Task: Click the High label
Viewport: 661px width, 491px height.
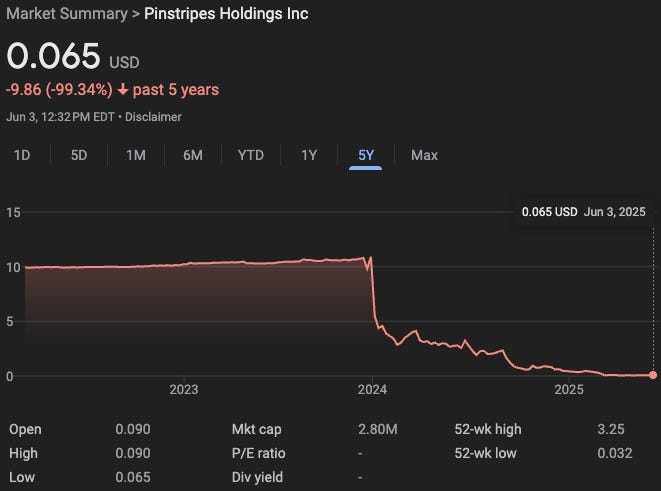Action: 23,453
